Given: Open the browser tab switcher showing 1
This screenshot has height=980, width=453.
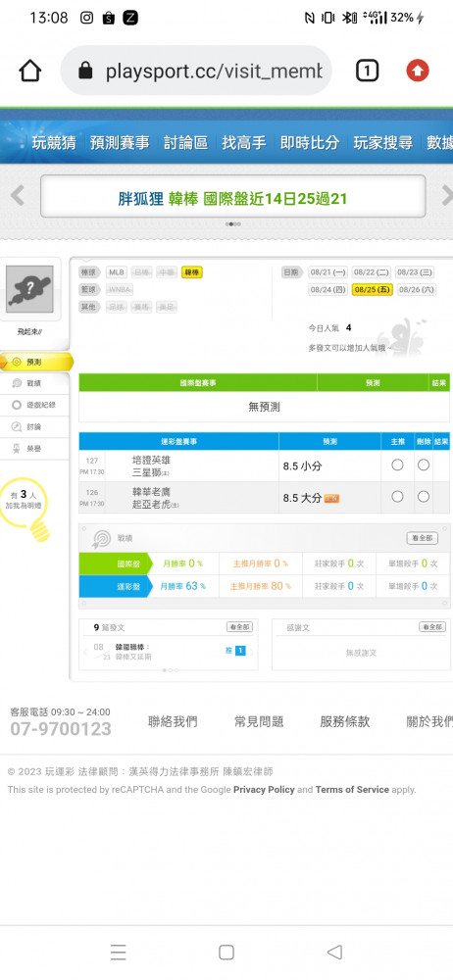Looking at the screenshot, I should [368, 71].
